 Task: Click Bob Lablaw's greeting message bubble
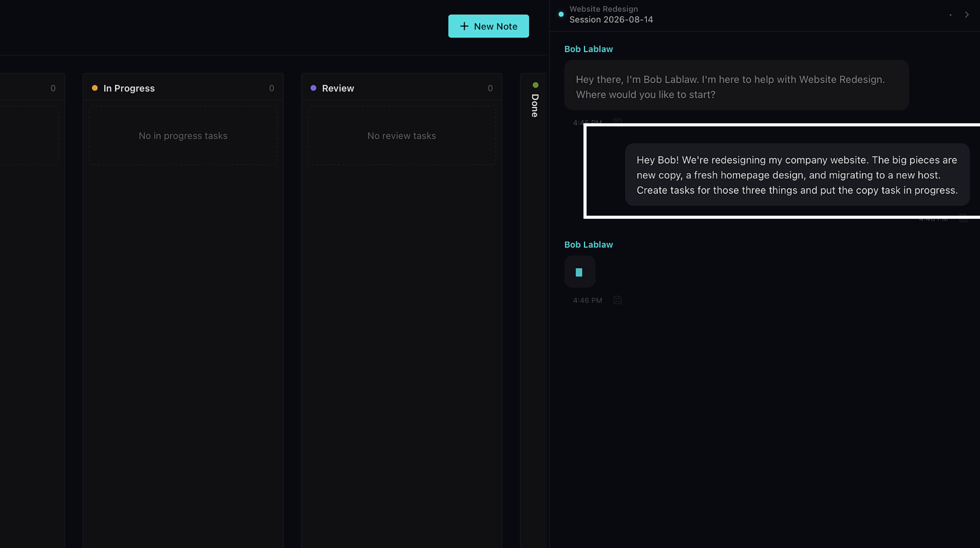click(x=737, y=85)
